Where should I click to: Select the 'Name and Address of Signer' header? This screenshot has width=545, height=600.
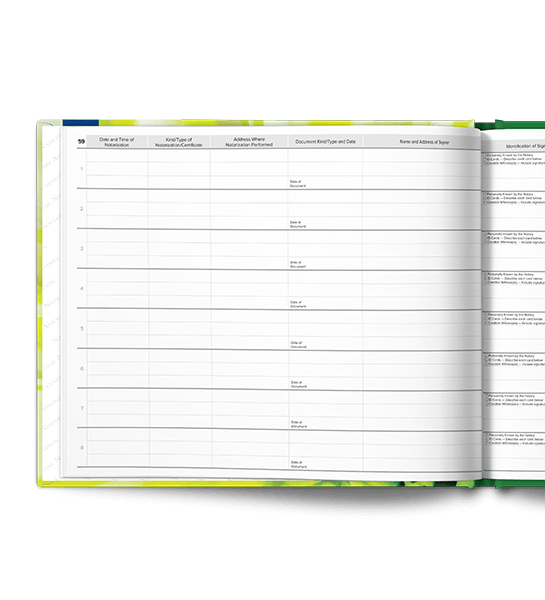click(x=424, y=142)
